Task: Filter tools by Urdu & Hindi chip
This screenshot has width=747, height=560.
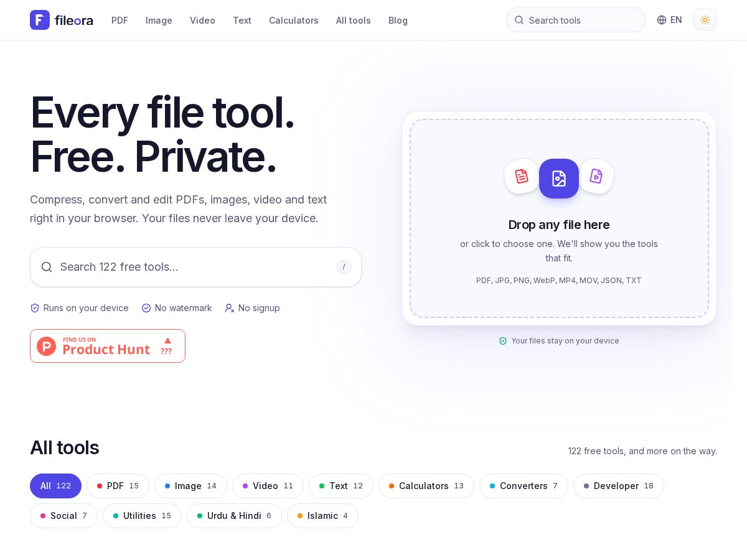Action: [x=234, y=516]
